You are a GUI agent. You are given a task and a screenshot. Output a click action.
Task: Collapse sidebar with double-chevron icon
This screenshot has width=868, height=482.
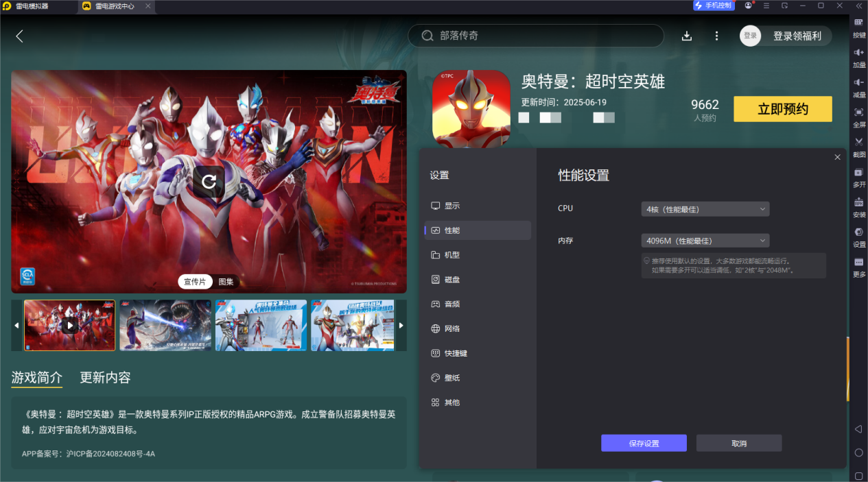(858, 5)
